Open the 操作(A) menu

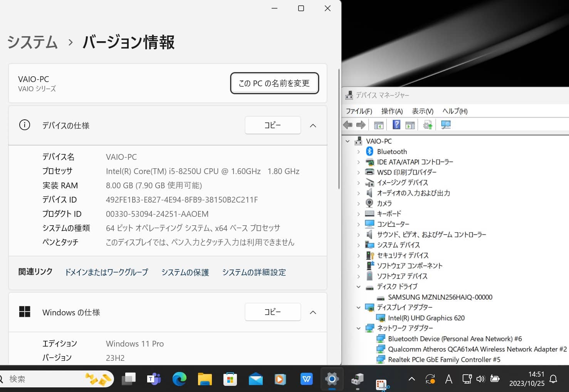click(x=392, y=111)
